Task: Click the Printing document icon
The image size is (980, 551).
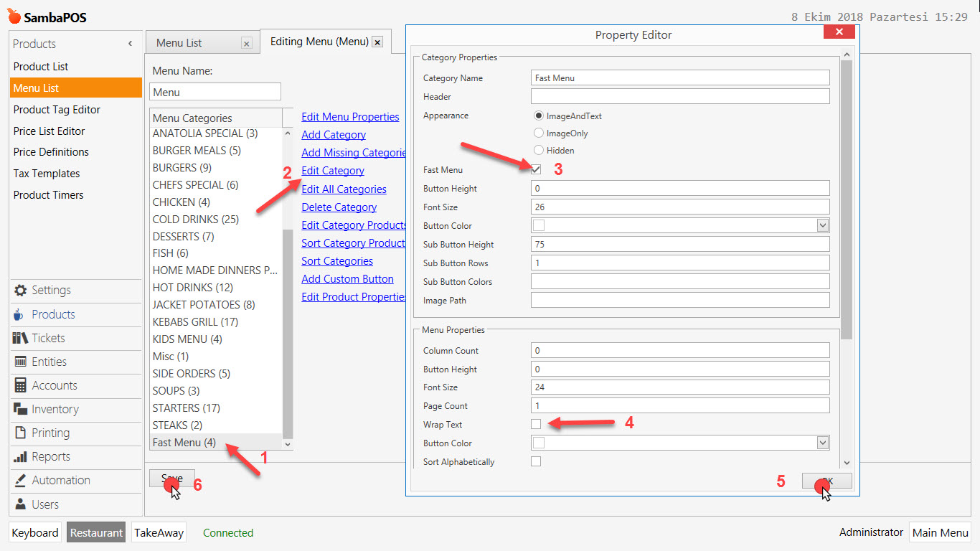Action: tap(20, 433)
